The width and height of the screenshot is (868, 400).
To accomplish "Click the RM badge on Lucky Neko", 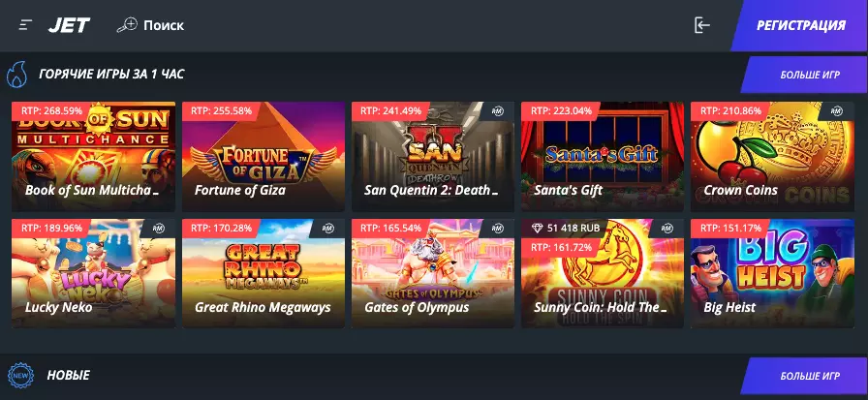I will click(158, 228).
